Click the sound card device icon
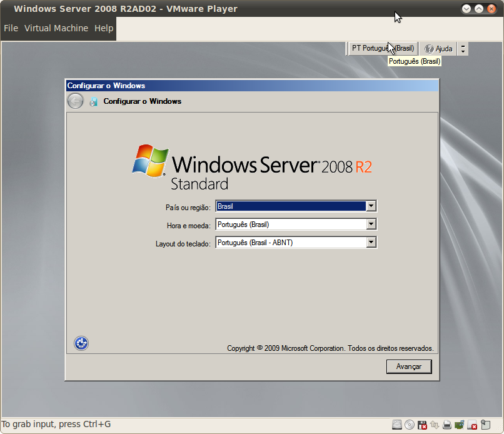Screen dimensions: 504x434 coord(460,425)
